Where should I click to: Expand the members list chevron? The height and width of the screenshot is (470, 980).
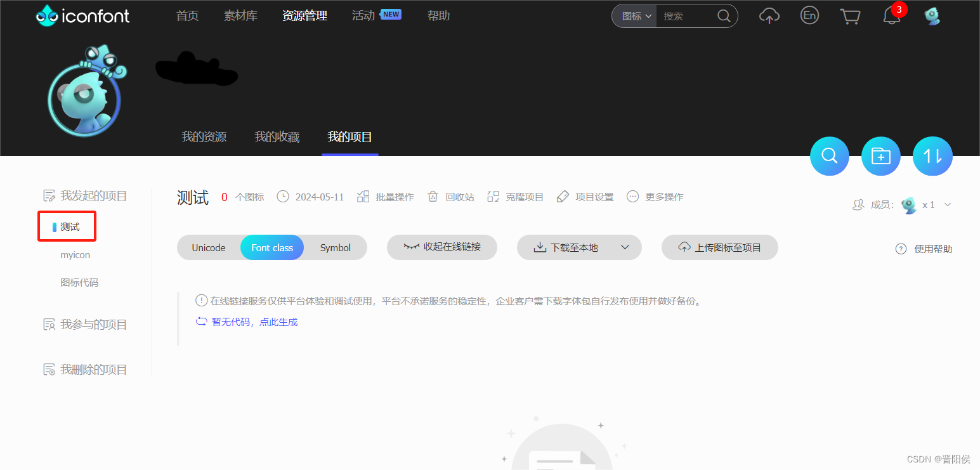click(948, 205)
